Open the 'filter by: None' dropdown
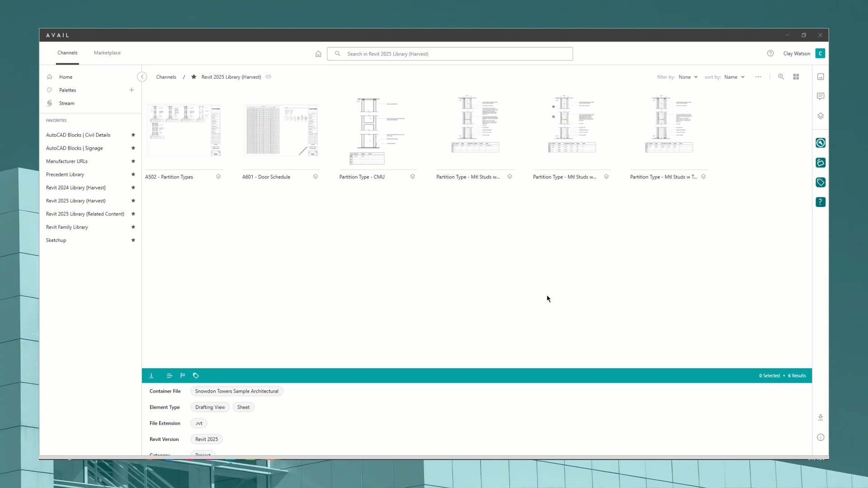This screenshot has height=488, width=868. [688, 77]
